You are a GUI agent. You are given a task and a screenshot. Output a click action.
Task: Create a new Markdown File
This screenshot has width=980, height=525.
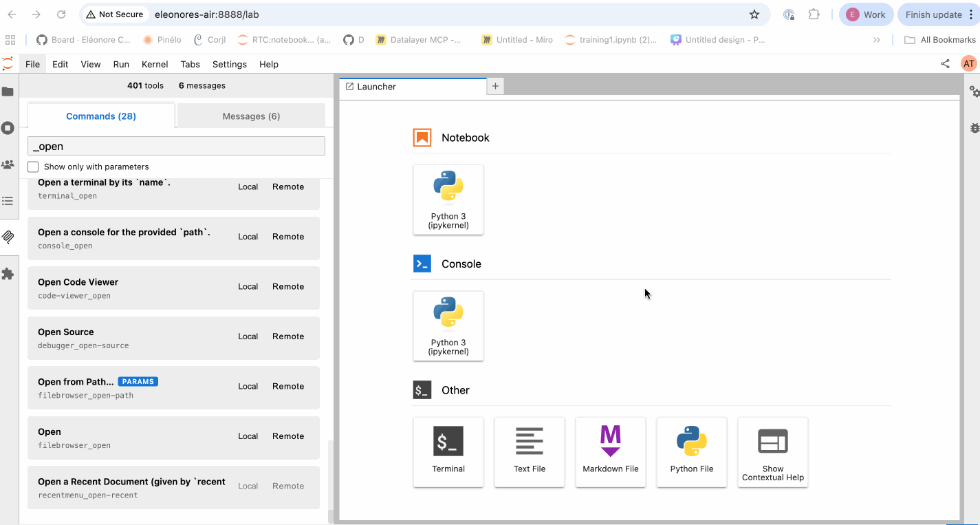click(610, 451)
